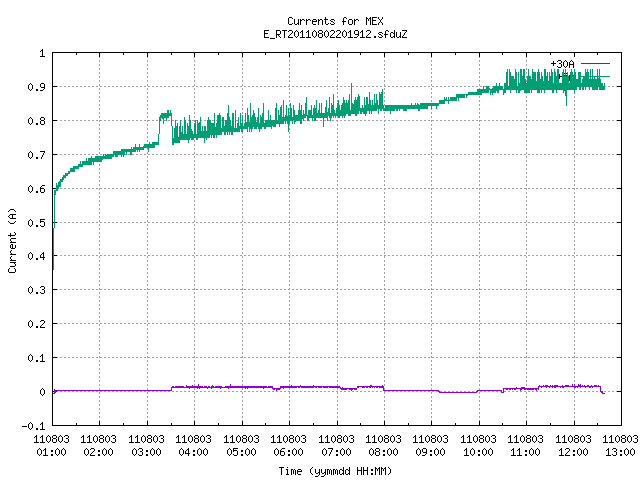Click the purple legend line sample beside +30A
Screen dimensions: 640x480
pyautogui.click(x=595, y=64)
